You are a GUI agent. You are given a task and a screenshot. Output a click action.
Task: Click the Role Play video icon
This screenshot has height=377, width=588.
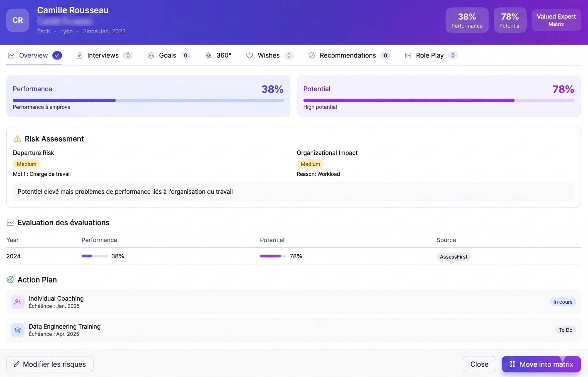pyautogui.click(x=408, y=55)
